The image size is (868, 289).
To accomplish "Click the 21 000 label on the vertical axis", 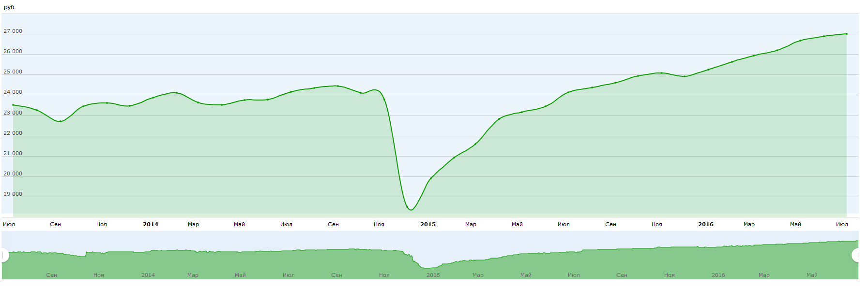I will click(x=13, y=153).
